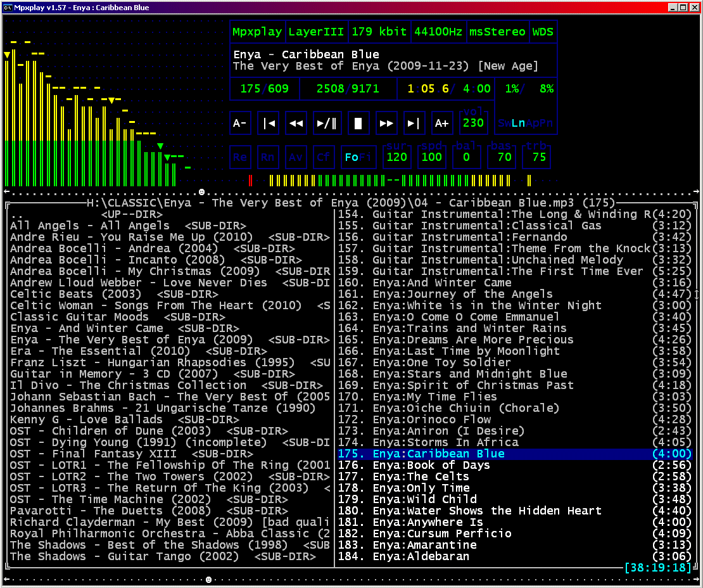The image size is (703, 588).
Task: Click the A+ next album button
Action: pyautogui.click(x=442, y=124)
